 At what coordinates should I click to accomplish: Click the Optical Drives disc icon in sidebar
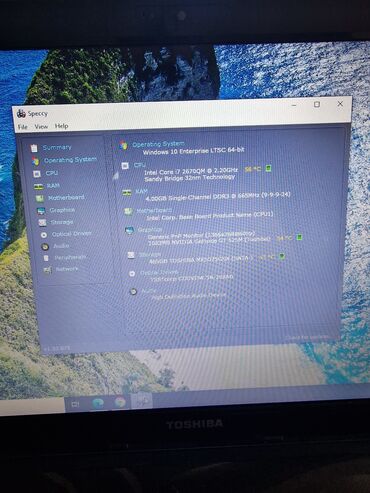pyautogui.click(x=44, y=235)
